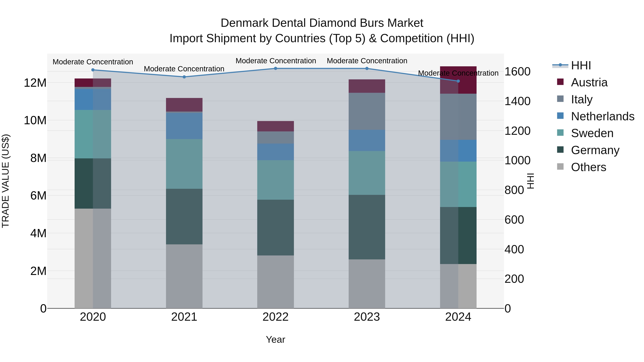Toggle the Netherlands series legend label

click(603, 116)
